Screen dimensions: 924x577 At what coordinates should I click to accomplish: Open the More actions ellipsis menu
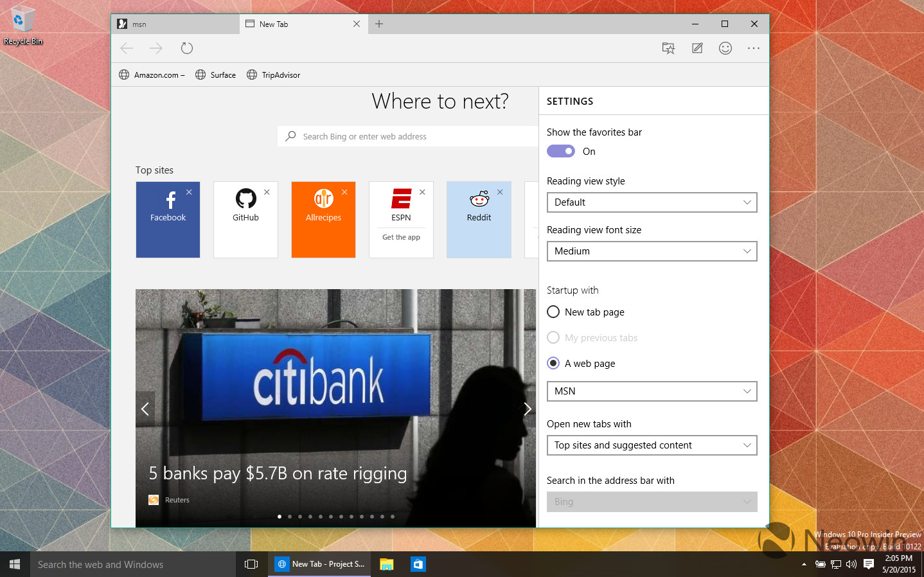tap(753, 48)
